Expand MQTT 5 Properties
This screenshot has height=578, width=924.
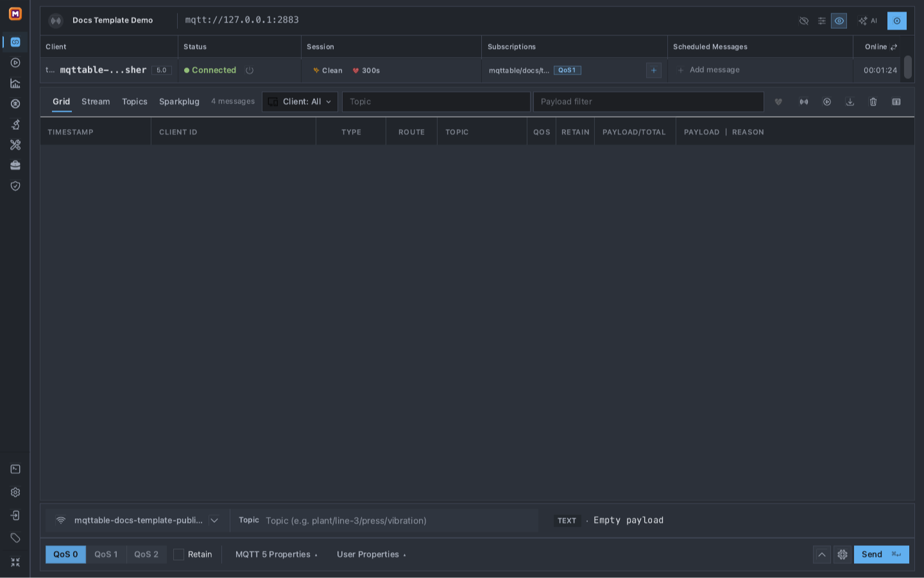pyautogui.click(x=276, y=555)
